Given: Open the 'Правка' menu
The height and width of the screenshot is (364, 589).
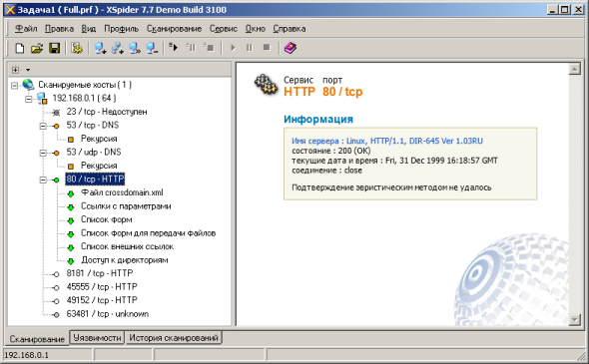Looking at the screenshot, I should tap(59, 29).
